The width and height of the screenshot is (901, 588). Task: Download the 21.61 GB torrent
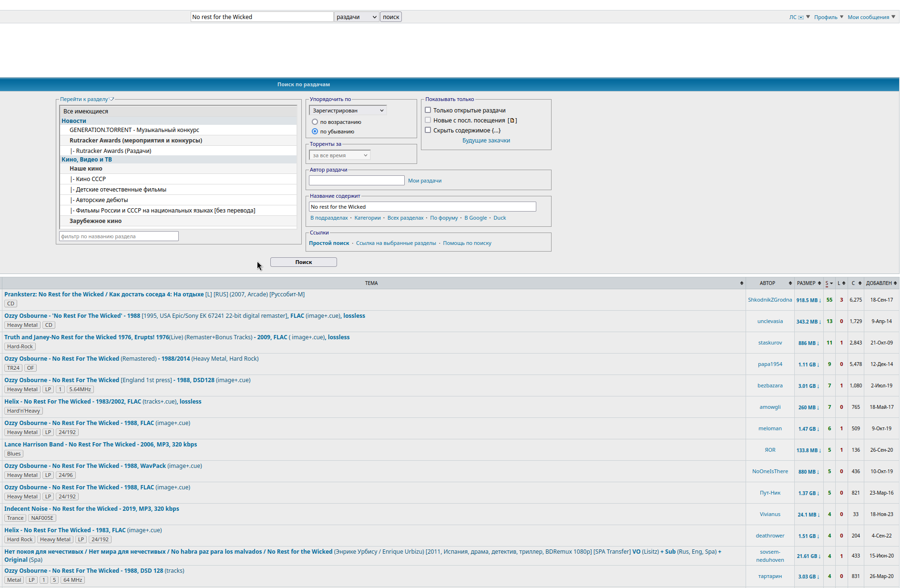pyautogui.click(x=809, y=556)
